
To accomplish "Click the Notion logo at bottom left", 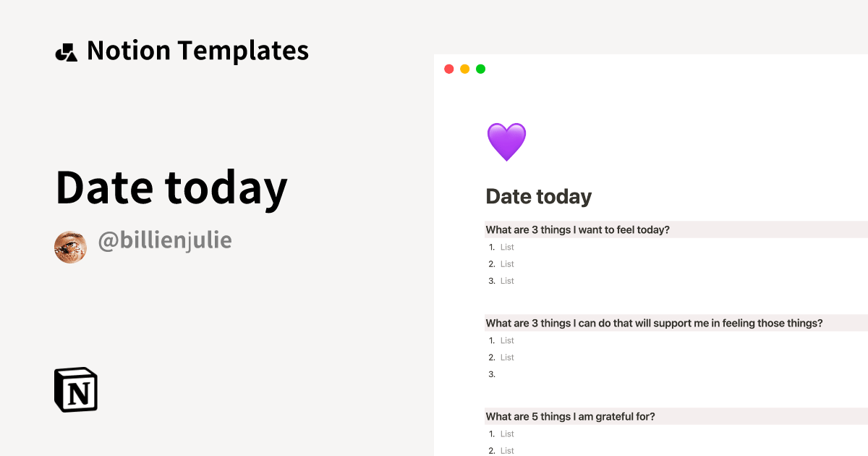I will (x=75, y=389).
